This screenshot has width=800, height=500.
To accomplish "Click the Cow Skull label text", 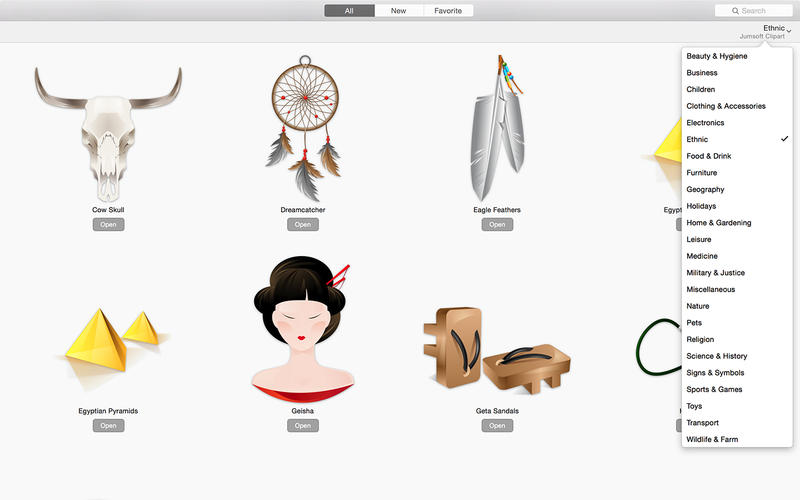I will pos(108,210).
